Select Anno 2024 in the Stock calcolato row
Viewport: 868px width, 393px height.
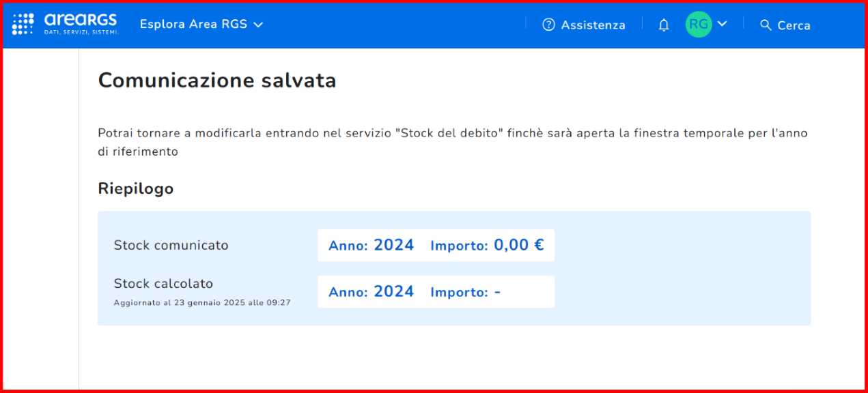372,291
